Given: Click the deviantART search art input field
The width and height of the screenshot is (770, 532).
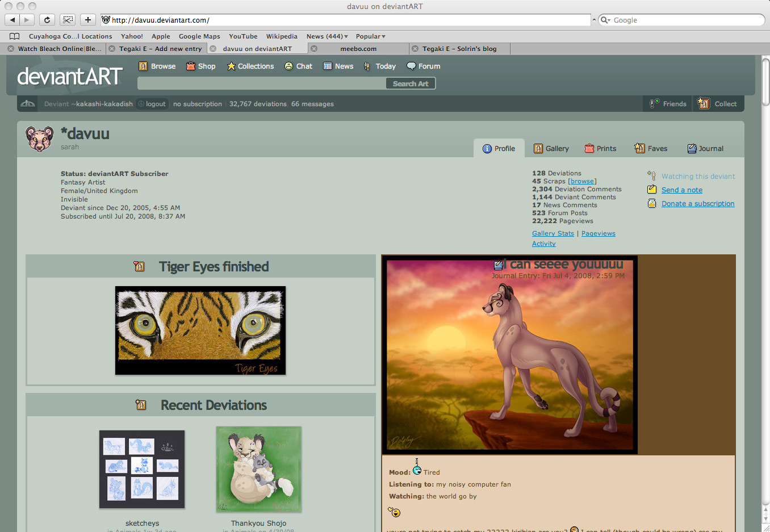Looking at the screenshot, I should tap(262, 83).
